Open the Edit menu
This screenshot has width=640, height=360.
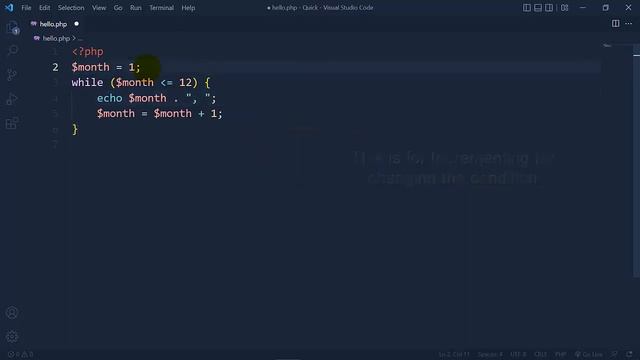(44, 8)
